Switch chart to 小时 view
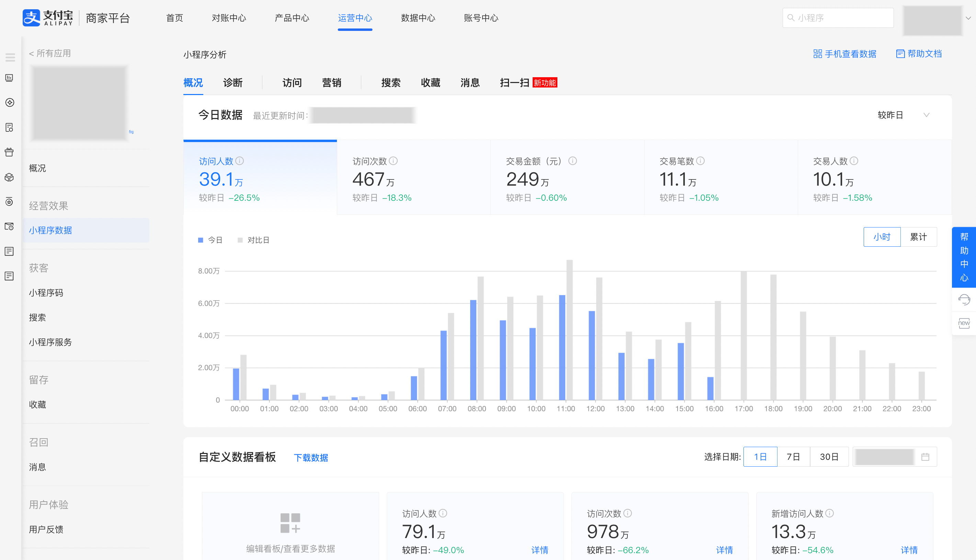 click(882, 237)
